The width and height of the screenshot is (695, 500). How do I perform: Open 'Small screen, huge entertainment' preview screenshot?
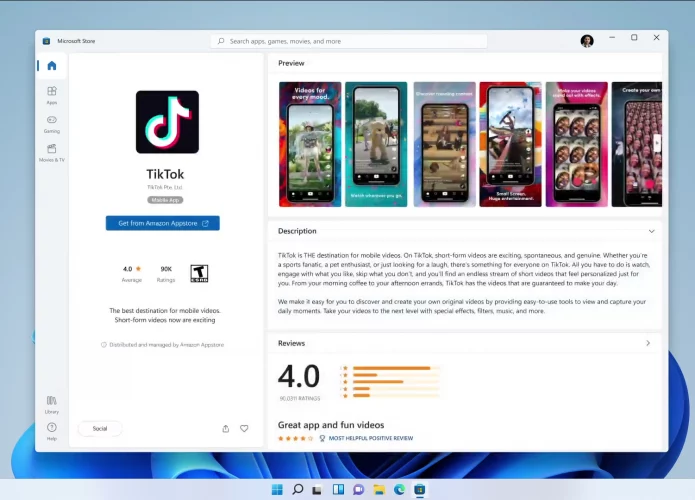point(511,145)
